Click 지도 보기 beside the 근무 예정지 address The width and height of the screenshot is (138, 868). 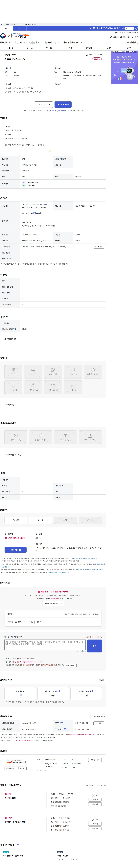[x=99, y=247]
